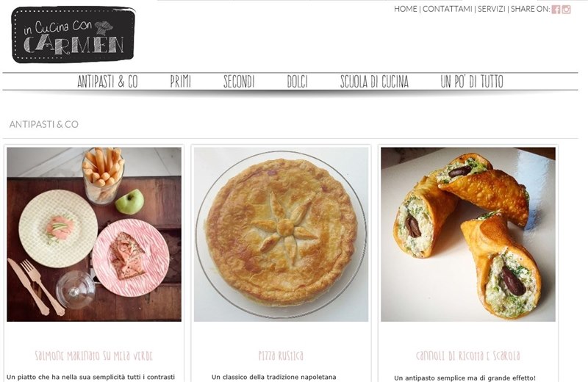This screenshot has height=382, width=588.
Task: Click the Facebook share icon
Action: click(556, 10)
